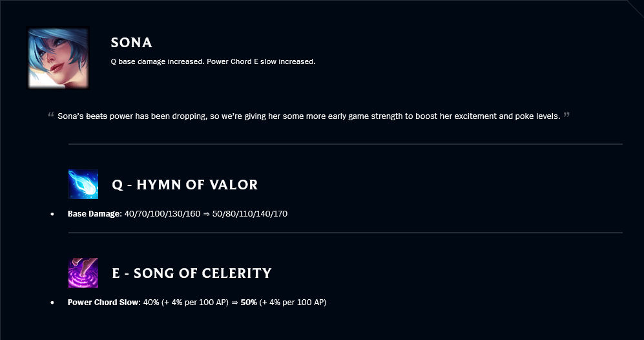The image size is (644, 340).
Task: Click the bolded 50% slow value
Action: tap(249, 302)
